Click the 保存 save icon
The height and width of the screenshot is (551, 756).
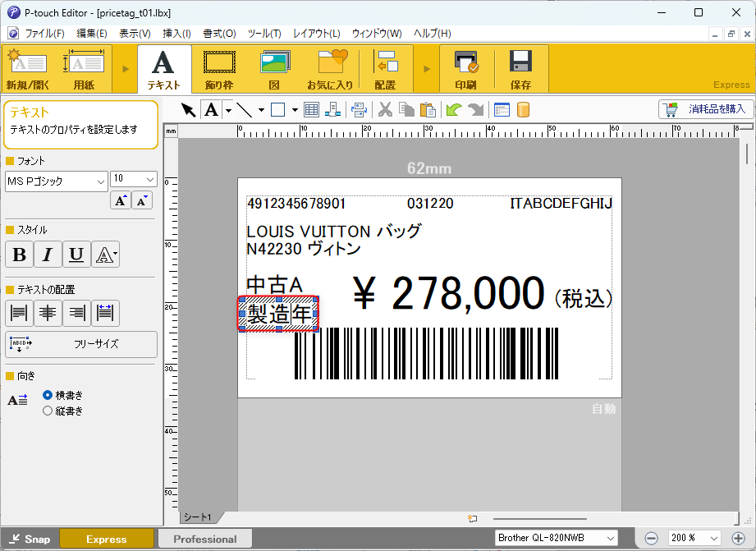click(x=520, y=69)
